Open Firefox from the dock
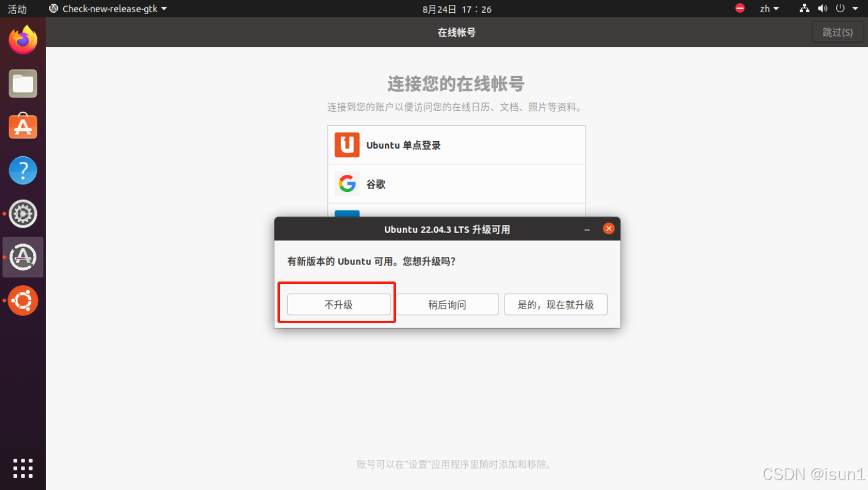 point(23,40)
